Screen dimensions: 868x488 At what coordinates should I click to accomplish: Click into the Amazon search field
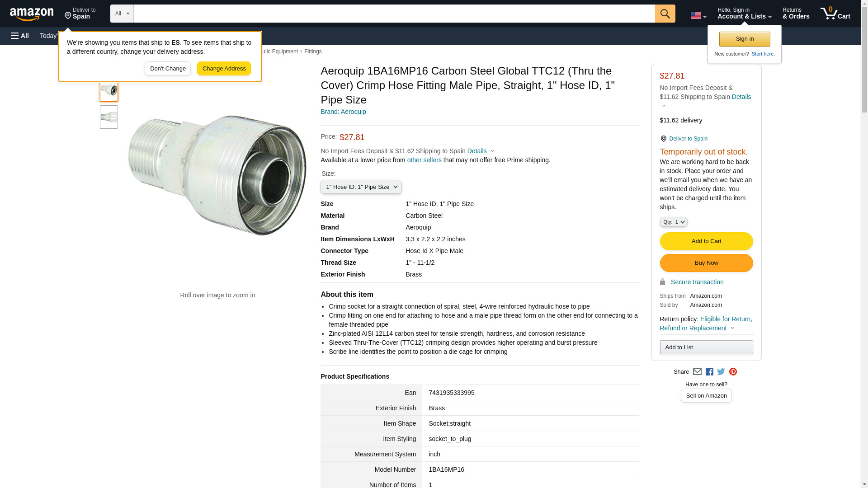point(394,14)
